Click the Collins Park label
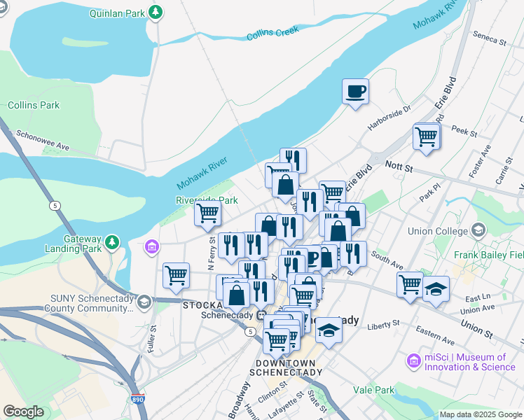The image size is (524, 420). pos(34,105)
